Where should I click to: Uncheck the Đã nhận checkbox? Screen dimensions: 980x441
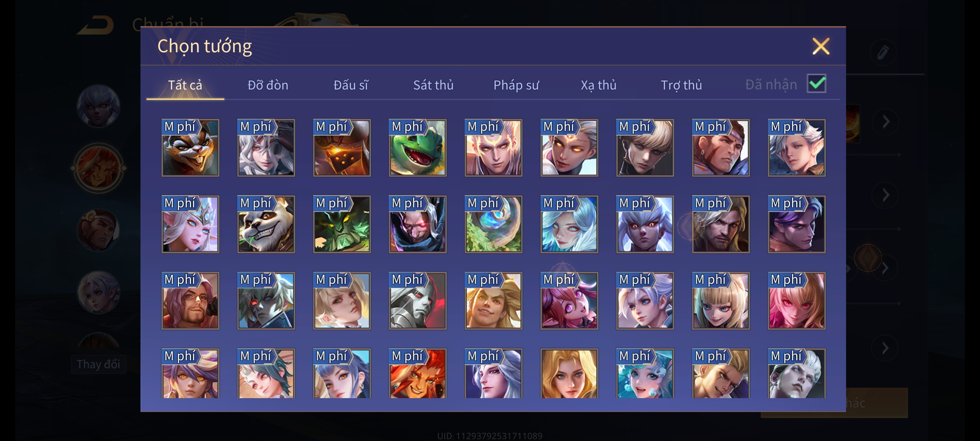(817, 84)
